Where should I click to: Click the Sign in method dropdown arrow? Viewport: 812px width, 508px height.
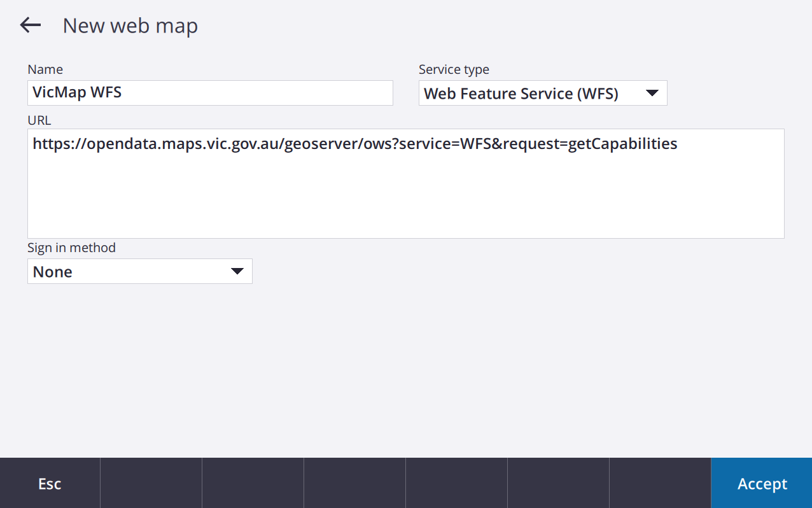pos(237,272)
